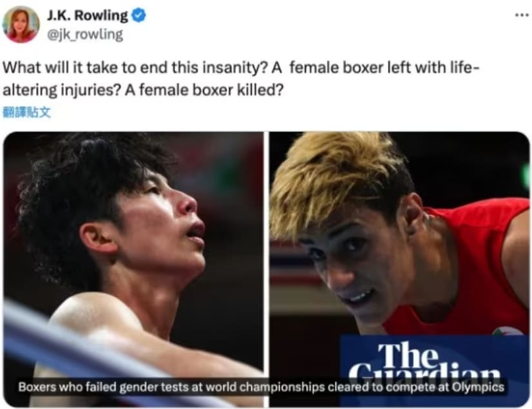This screenshot has width=532, height=409.
Task: Click the blue verified badge
Action: [138, 15]
